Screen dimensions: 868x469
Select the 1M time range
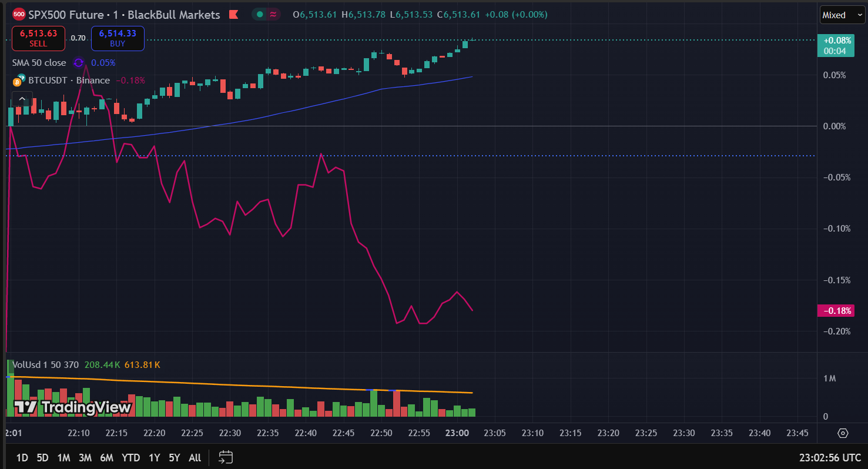(63, 457)
